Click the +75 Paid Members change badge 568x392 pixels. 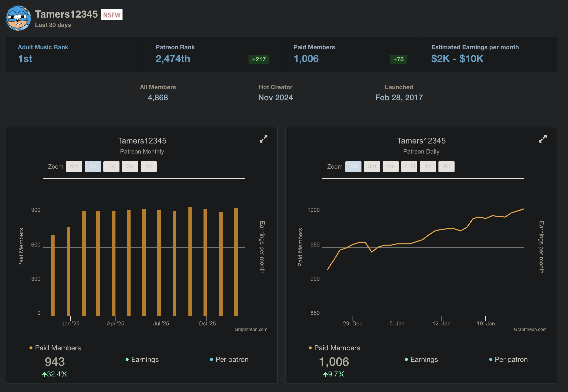[x=398, y=59]
